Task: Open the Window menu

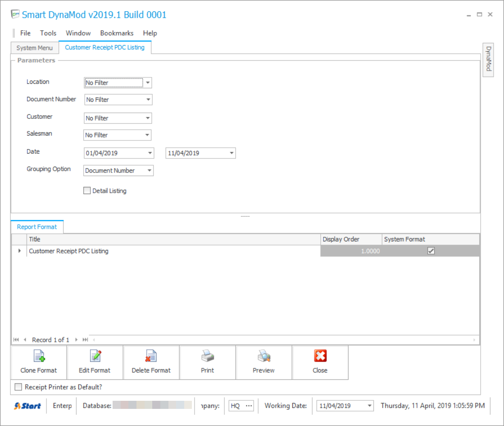Action: pos(78,33)
